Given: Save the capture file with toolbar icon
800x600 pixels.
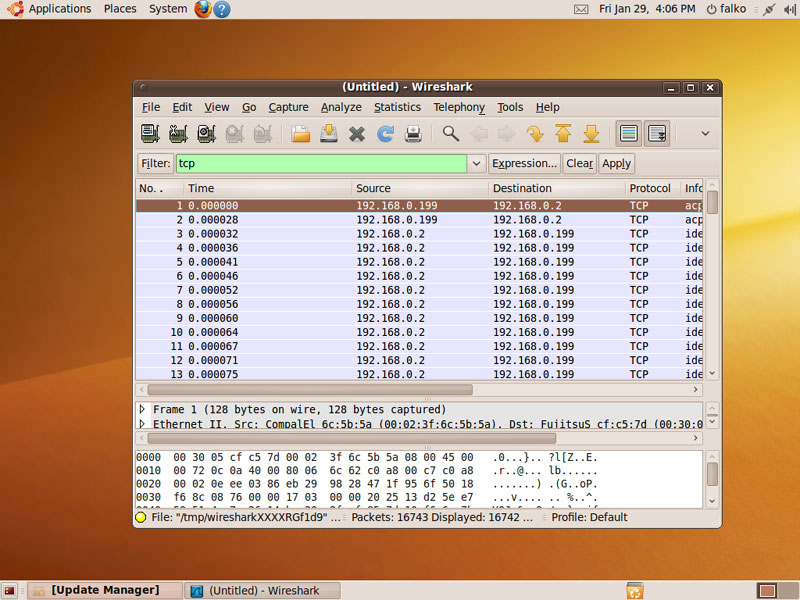Looking at the screenshot, I should [328, 133].
